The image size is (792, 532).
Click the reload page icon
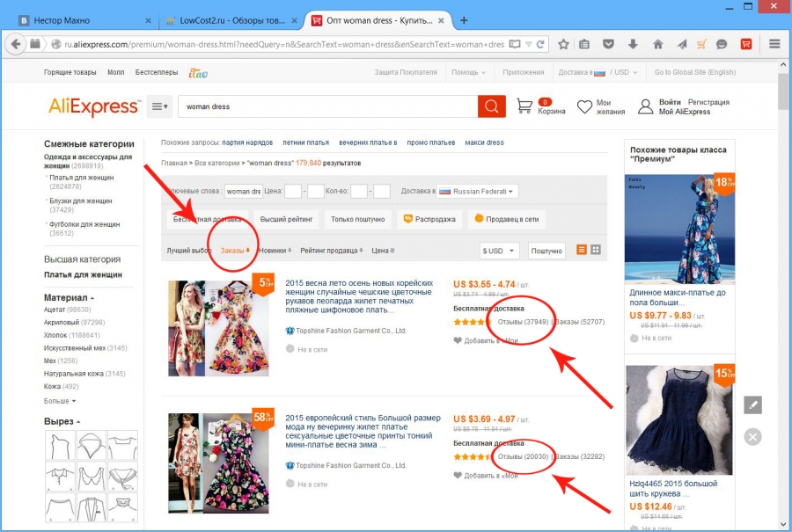tap(540, 45)
